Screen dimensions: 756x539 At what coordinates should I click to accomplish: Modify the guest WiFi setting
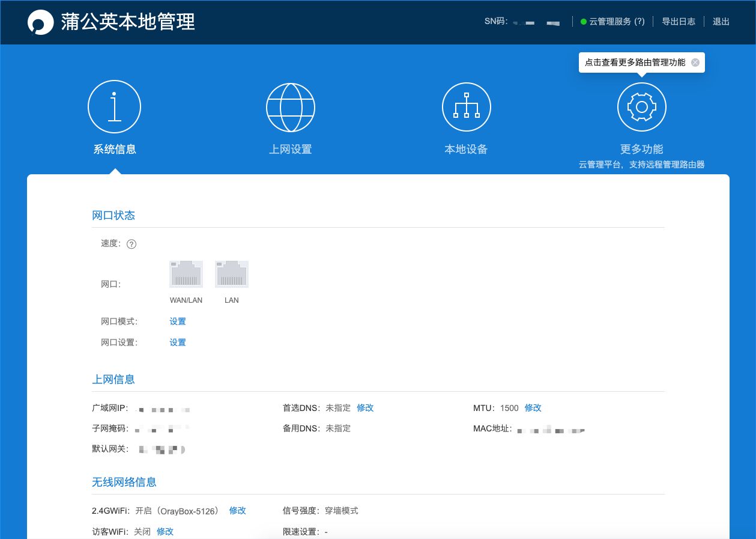click(x=165, y=532)
